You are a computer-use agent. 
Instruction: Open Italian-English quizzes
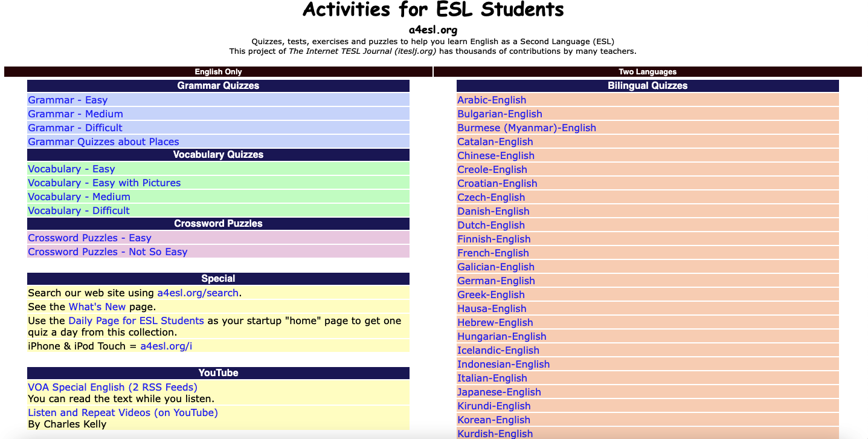point(492,379)
